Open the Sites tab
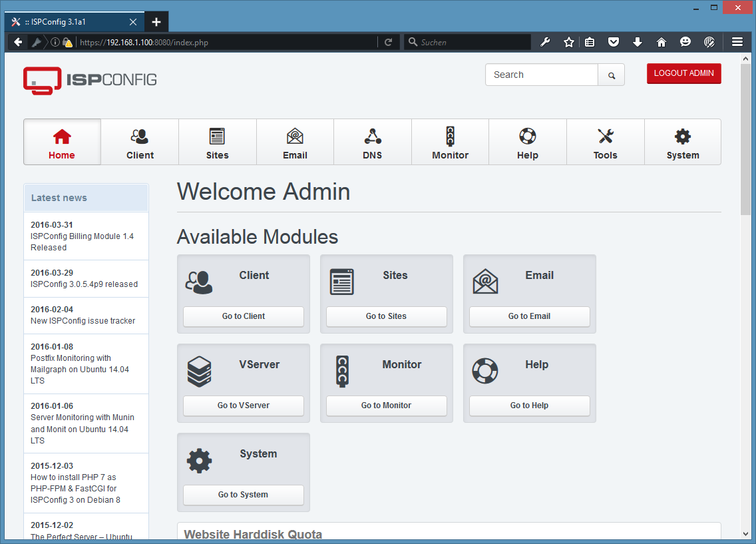Viewport: 756px width, 544px height. click(218, 142)
